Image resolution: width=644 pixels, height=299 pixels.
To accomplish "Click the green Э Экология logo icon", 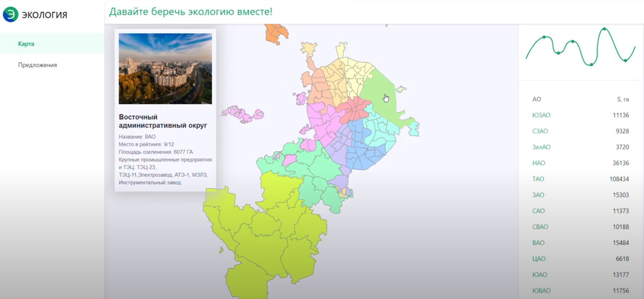I will tap(11, 14).
